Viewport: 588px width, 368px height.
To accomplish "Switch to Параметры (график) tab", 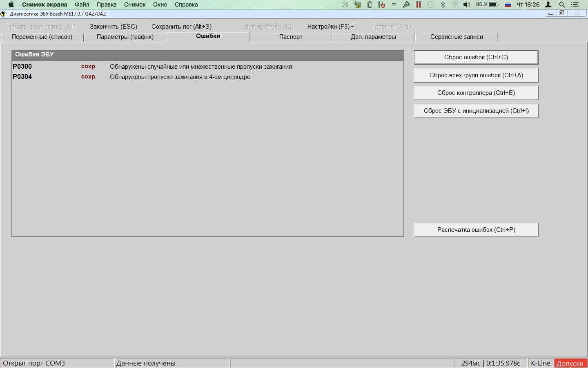I will 125,37.
